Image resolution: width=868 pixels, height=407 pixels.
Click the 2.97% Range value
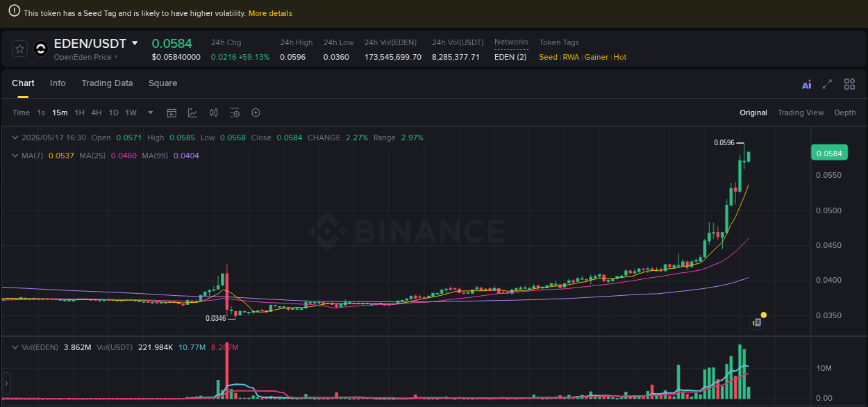(x=412, y=138)
